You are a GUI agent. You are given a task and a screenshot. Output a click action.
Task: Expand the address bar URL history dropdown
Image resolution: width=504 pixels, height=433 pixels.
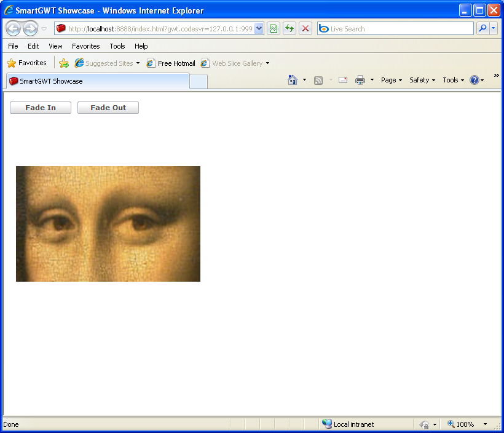pyautogui.click(x=259, y=29)
